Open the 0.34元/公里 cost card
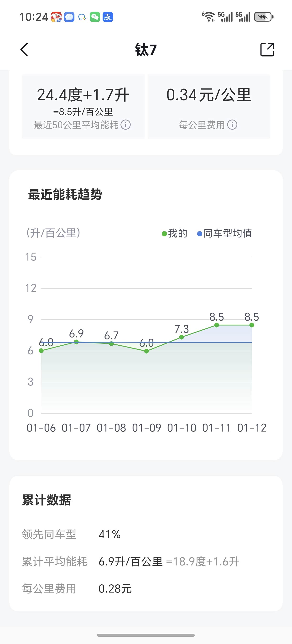The height and width of the screenshot is (644, 292). click(x=209, y=107)
